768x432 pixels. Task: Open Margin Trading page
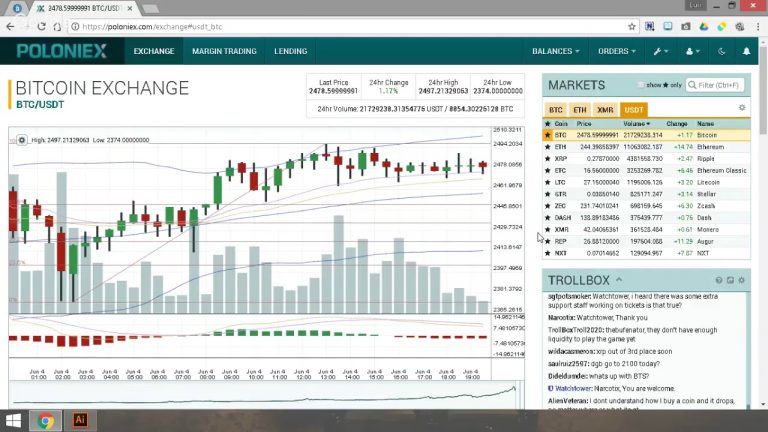[224, 51]
